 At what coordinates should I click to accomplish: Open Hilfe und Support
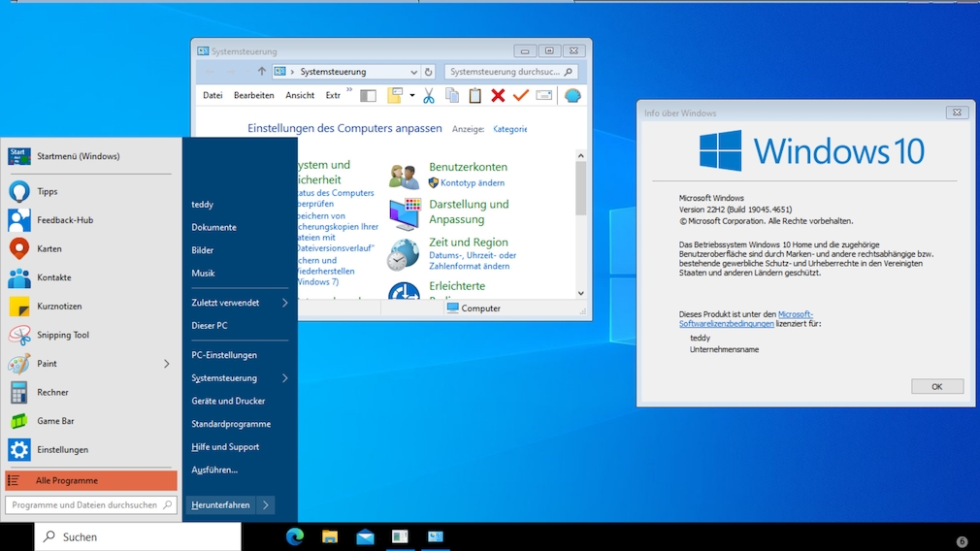[225, 447]
